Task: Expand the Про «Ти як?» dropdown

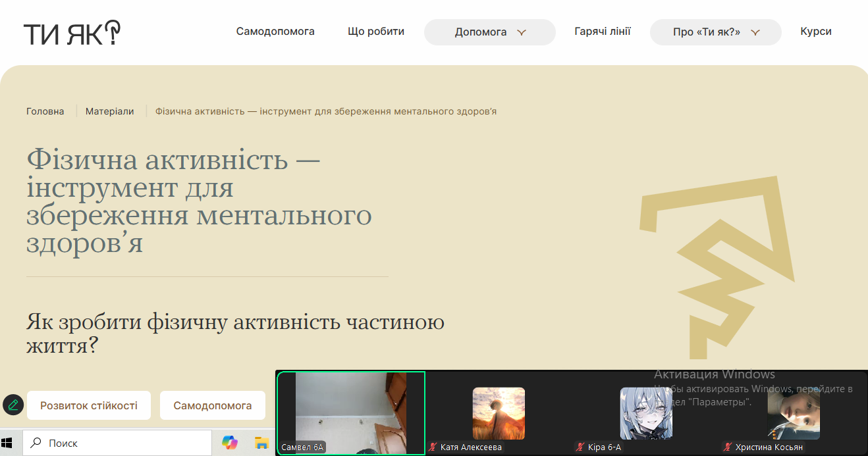Action: tap(716, 32)
